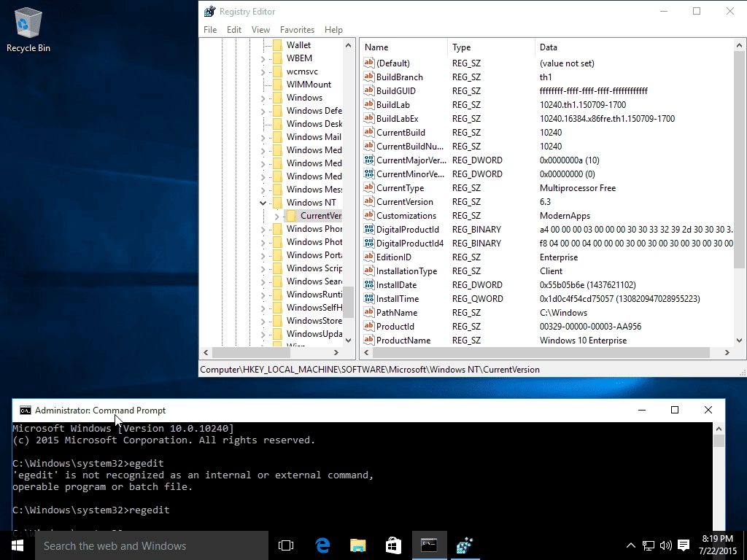Select the Windows Search tree key
The image size is (747, 560).
314,281
